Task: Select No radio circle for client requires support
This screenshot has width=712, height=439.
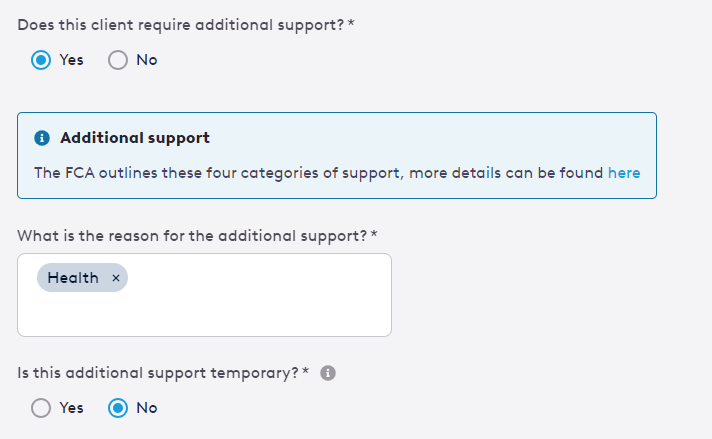Action: [x=118, y=60]
